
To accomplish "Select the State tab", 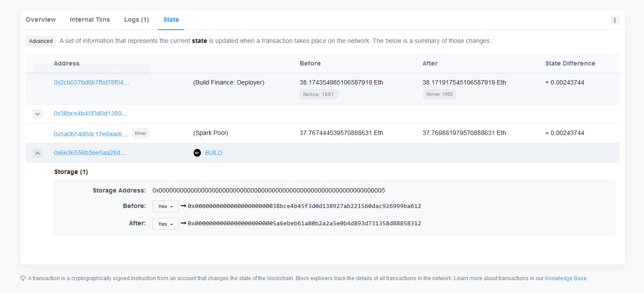I will pos(171,19).
